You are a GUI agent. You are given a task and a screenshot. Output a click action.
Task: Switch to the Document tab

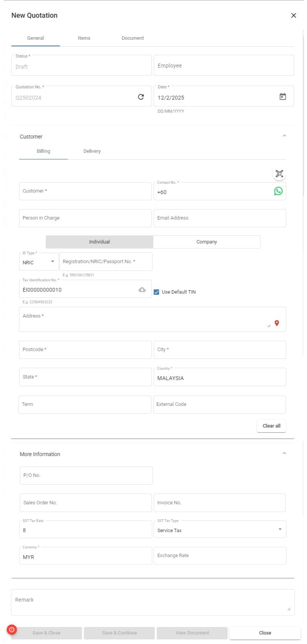click(133, 38)
